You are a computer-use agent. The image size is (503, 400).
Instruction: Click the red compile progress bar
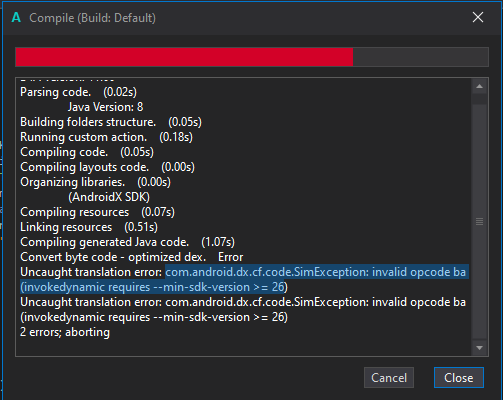coord(184,57)
